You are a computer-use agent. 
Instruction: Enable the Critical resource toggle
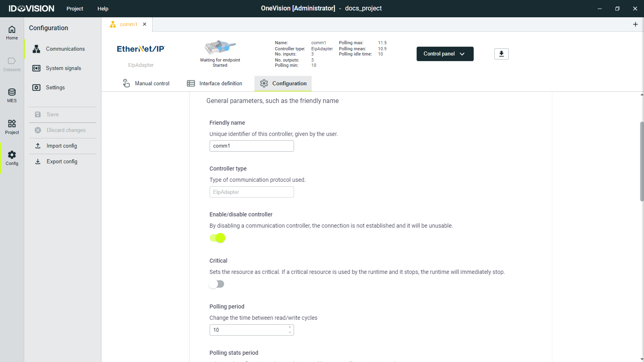217,284
